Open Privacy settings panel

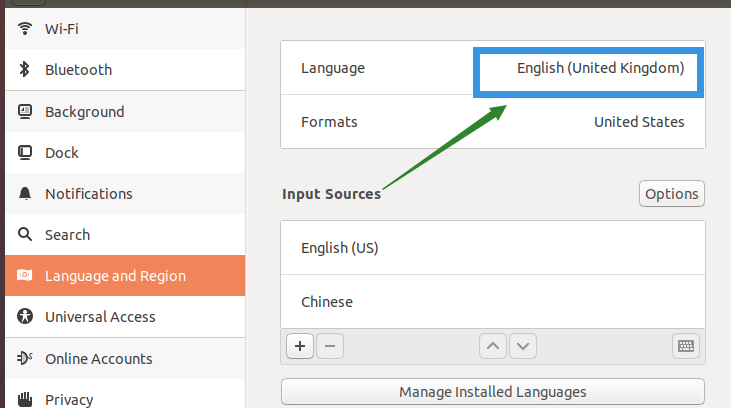(x=69, y=399)
